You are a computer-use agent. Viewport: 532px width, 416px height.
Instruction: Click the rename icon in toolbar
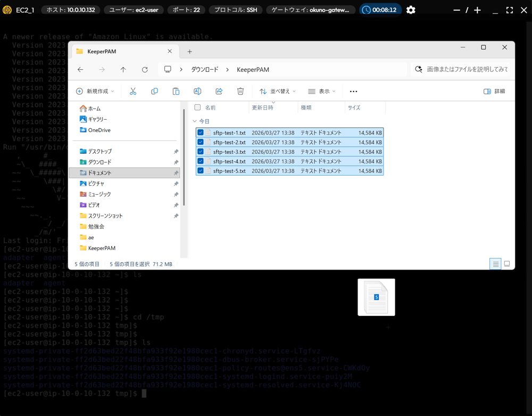coord(197,91)
